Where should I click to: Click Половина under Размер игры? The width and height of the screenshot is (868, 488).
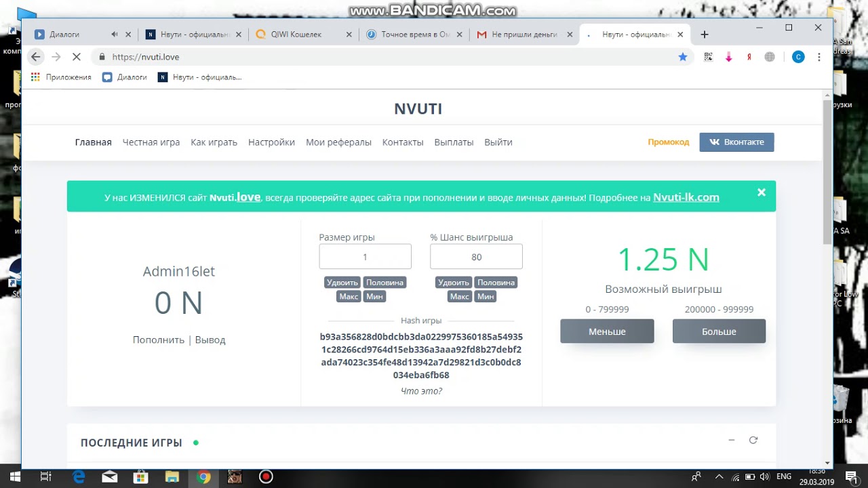tap(384, 283)
